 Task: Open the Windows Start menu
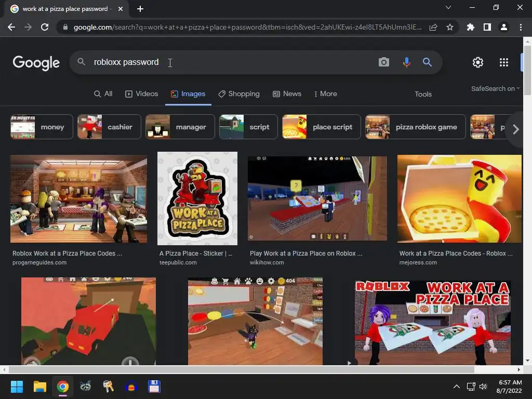17,387
